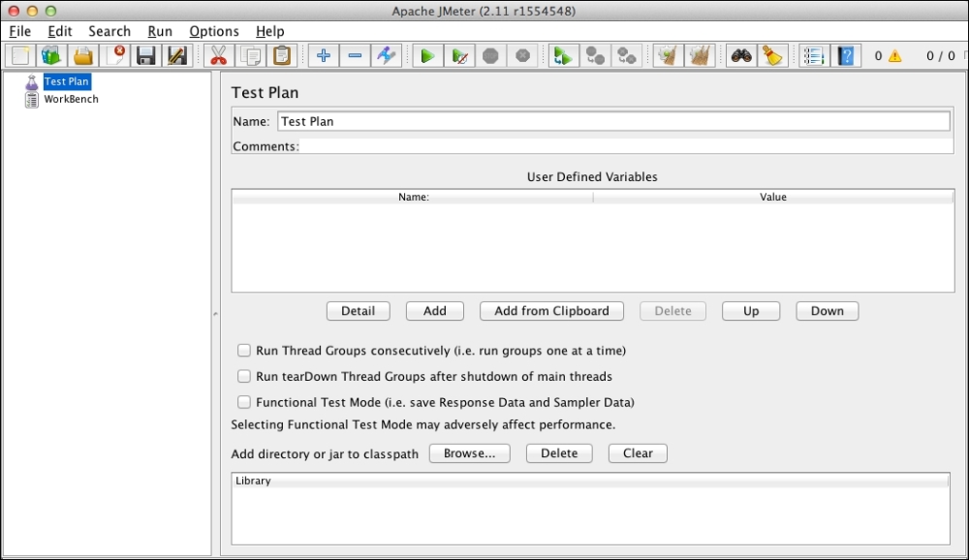Click the classpath Delete button beside Browse

[559, 453]
